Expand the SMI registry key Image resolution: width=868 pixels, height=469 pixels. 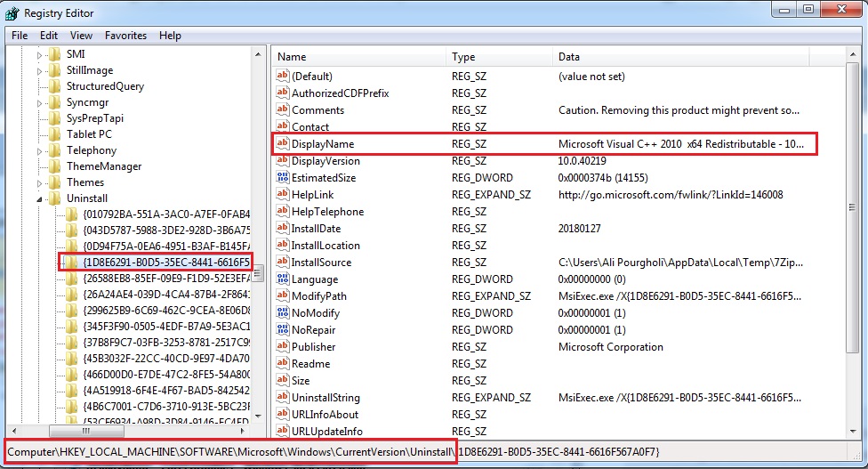(40, 54)
